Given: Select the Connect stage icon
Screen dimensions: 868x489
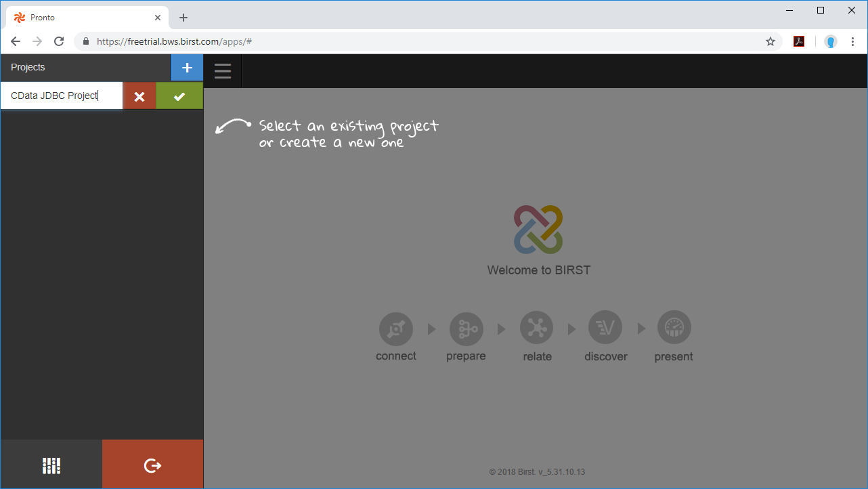Looking at the screenshot, I should [x=395, y=328].
